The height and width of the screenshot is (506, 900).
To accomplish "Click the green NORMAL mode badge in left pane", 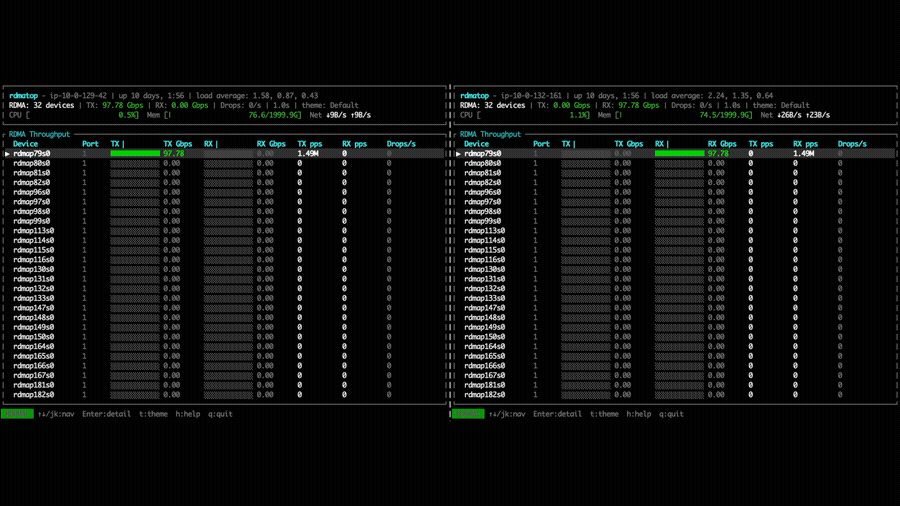I will (17, 414).
